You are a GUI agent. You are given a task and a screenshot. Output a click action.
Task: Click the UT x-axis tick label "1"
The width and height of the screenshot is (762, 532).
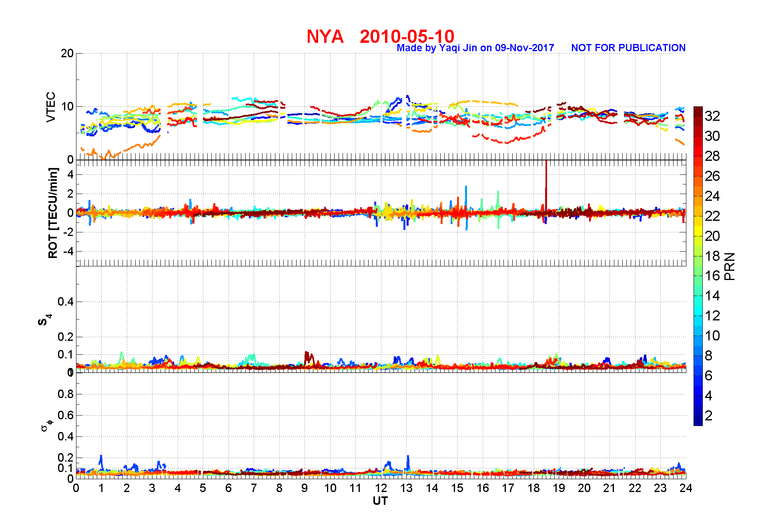point(101,488)
